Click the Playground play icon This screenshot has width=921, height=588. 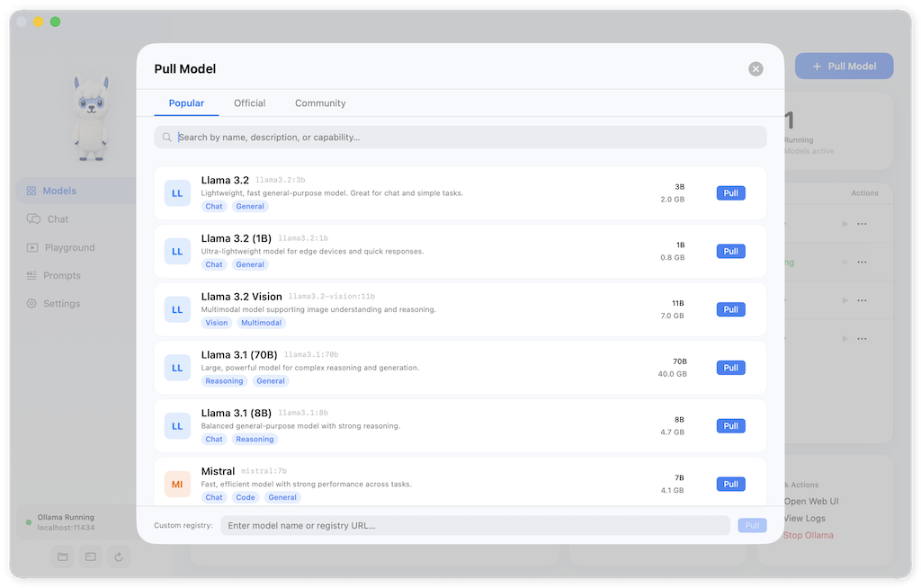tap(32, 248)
